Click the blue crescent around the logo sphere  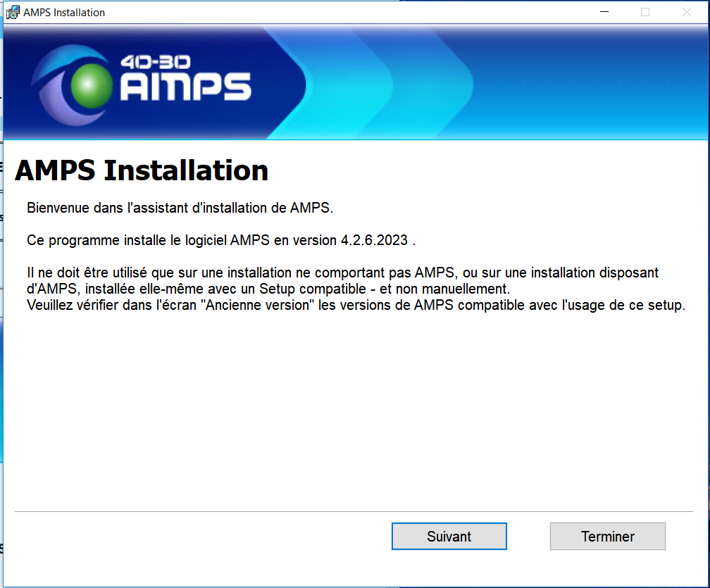(x=49, y=81)
